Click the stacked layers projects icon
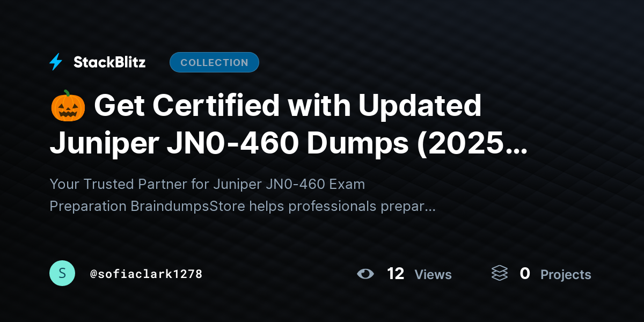The width and height of the screenshot is (644, 322). 500,273
